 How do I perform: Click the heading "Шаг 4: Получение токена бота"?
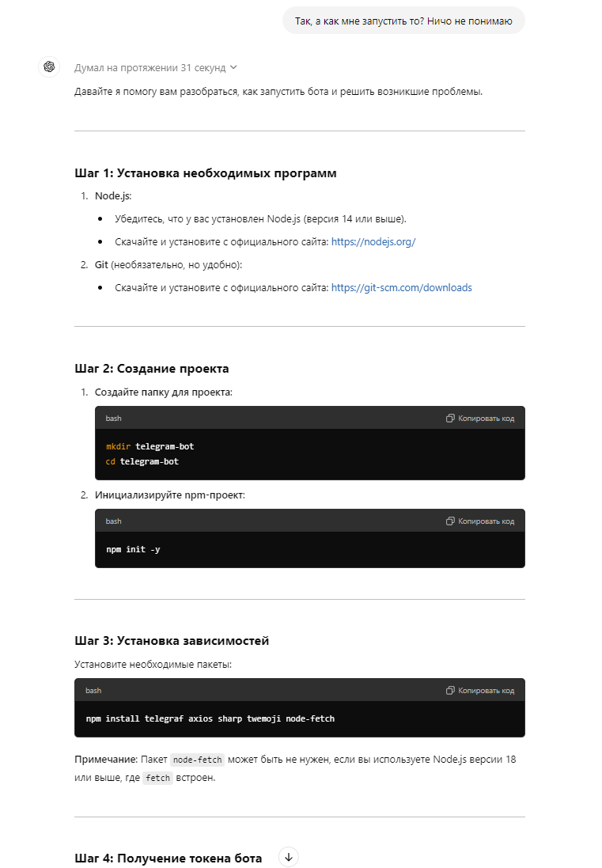(x=168, y=858)
